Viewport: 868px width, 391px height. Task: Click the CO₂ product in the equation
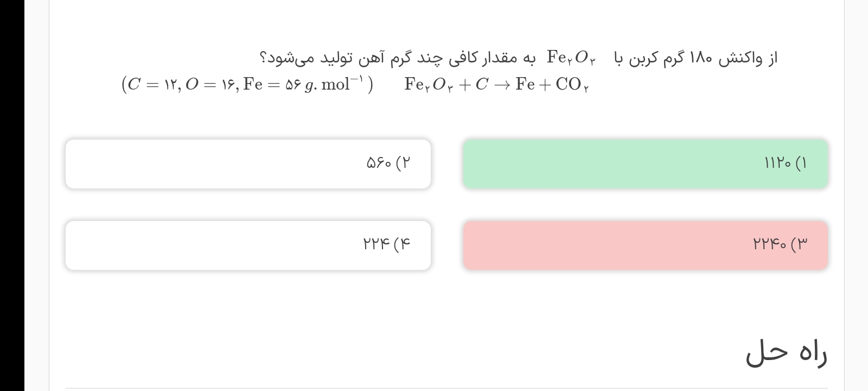coord(572,85)
